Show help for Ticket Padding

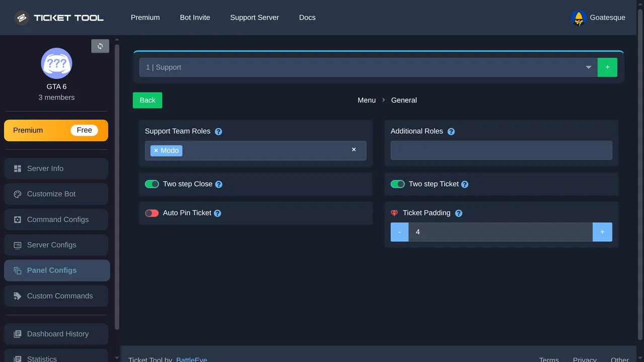tap(459, 213)
